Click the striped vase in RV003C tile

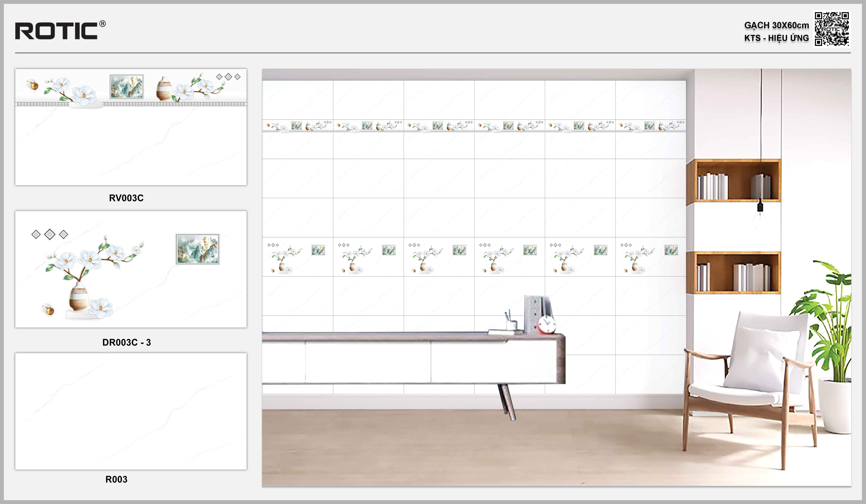[x=164, y=89]
